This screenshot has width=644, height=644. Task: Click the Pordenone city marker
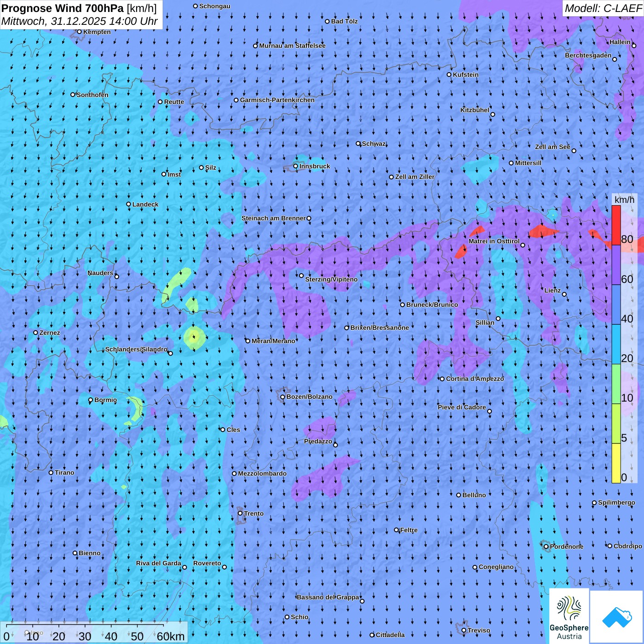point(546,546)
